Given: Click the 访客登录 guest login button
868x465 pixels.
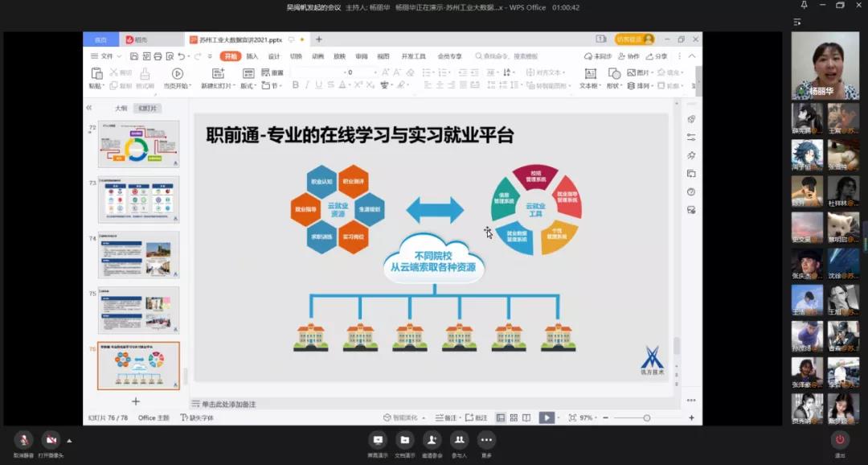Looking at the screenshot, I should (x=635, y=38).
